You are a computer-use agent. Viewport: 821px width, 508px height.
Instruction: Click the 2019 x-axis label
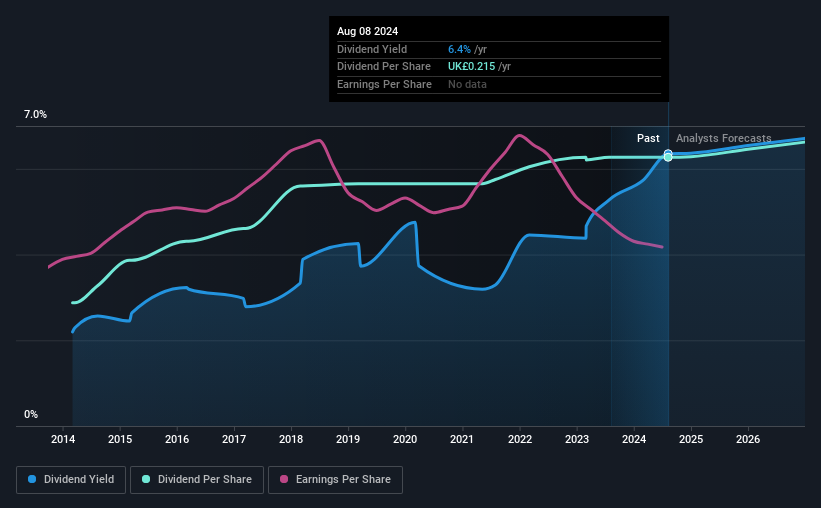point(348,439)
